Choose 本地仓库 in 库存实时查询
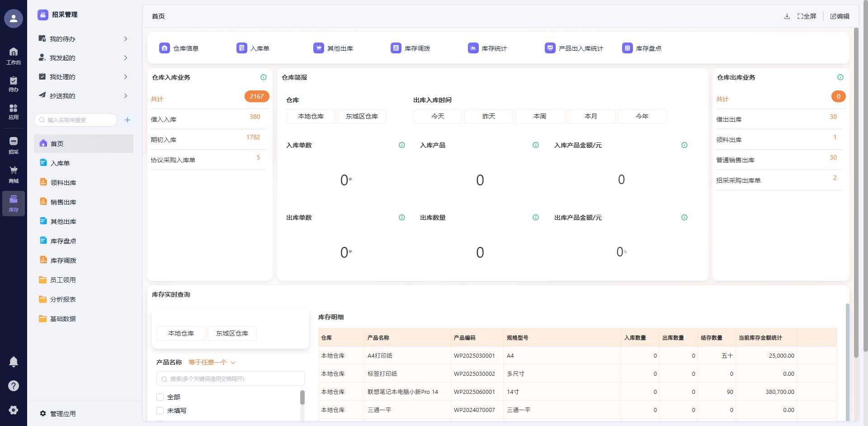Image resolution: width=868 pixels, height=426 pixels. tap(181, 333)
